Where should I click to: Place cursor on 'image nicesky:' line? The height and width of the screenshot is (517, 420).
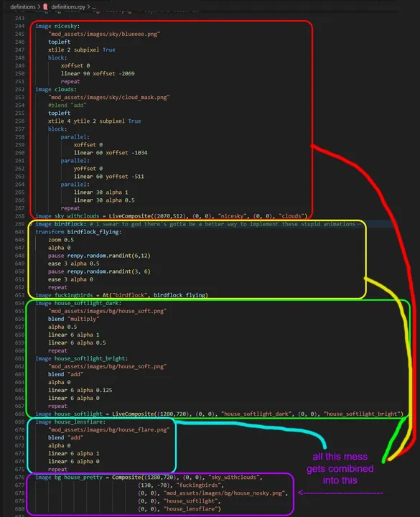(57, 26)
